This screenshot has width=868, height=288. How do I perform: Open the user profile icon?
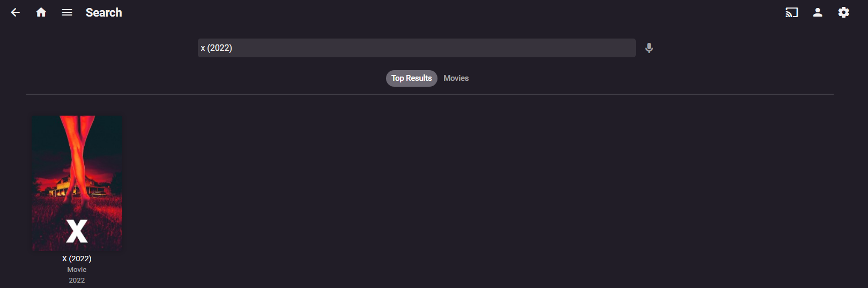(818, 12)
